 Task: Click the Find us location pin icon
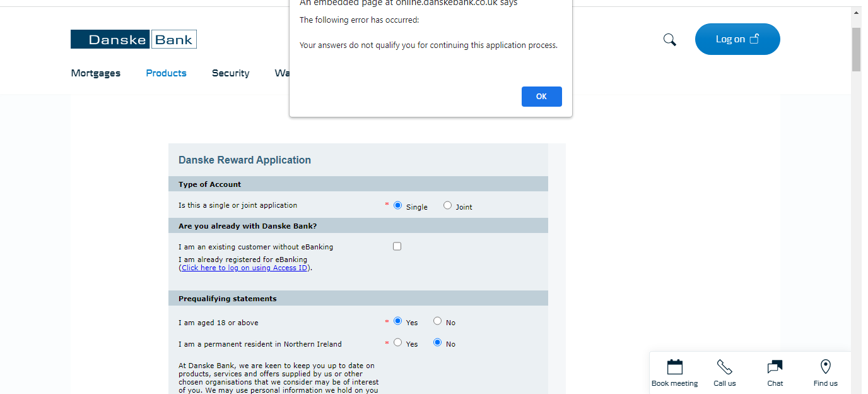pos(825,367)
